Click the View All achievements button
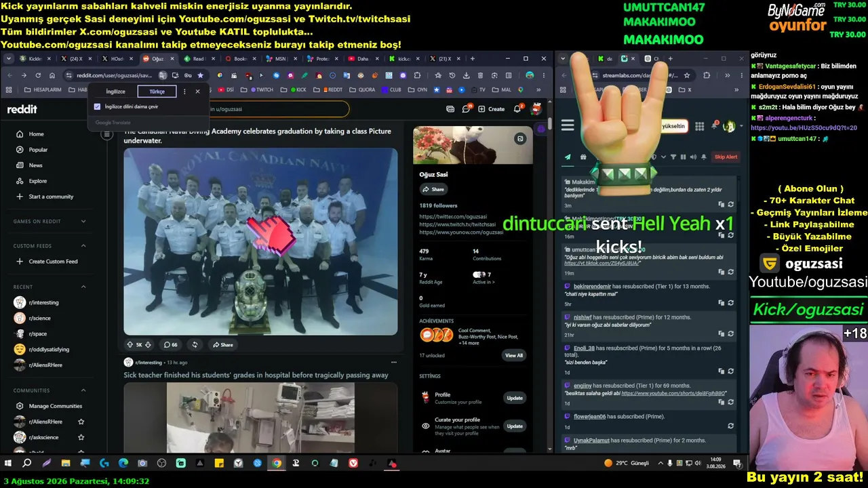This screenshot has height=488, width=868. coord(514,355)
